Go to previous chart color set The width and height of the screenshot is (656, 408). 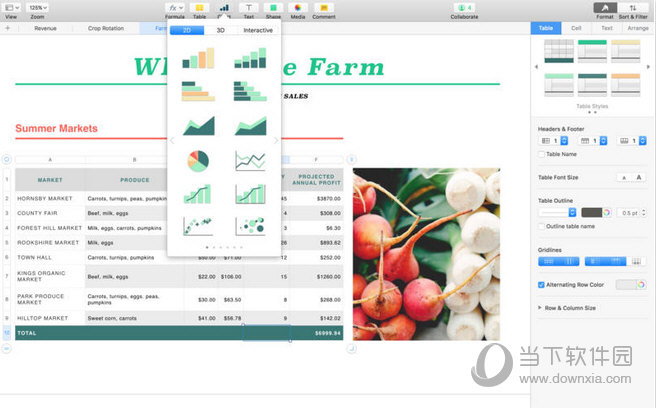[172, 141]
